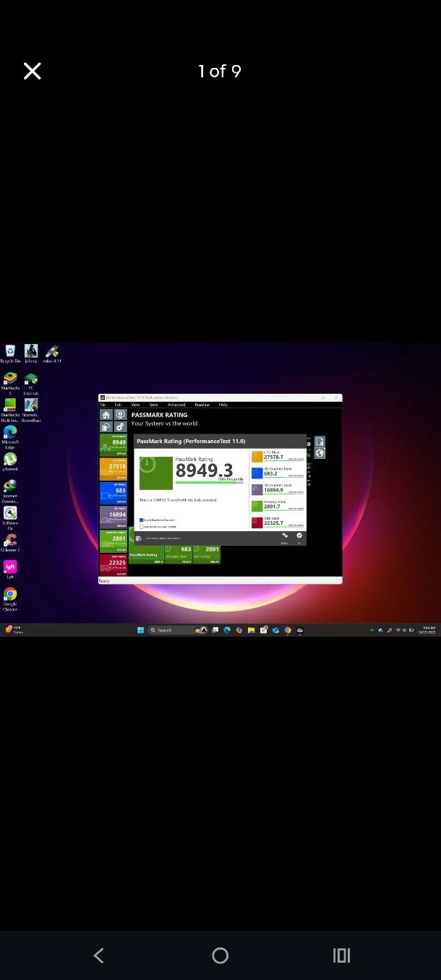
Task: Click the green percentile progress bar
Action: pos(210,482)
